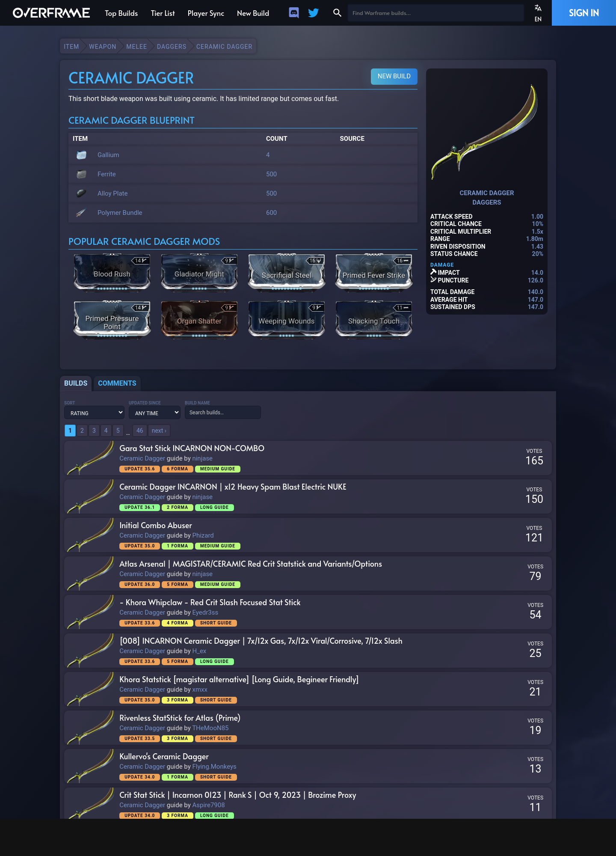
Task: Jump to page 46 of builds
Action: click(x=140, y=431)
